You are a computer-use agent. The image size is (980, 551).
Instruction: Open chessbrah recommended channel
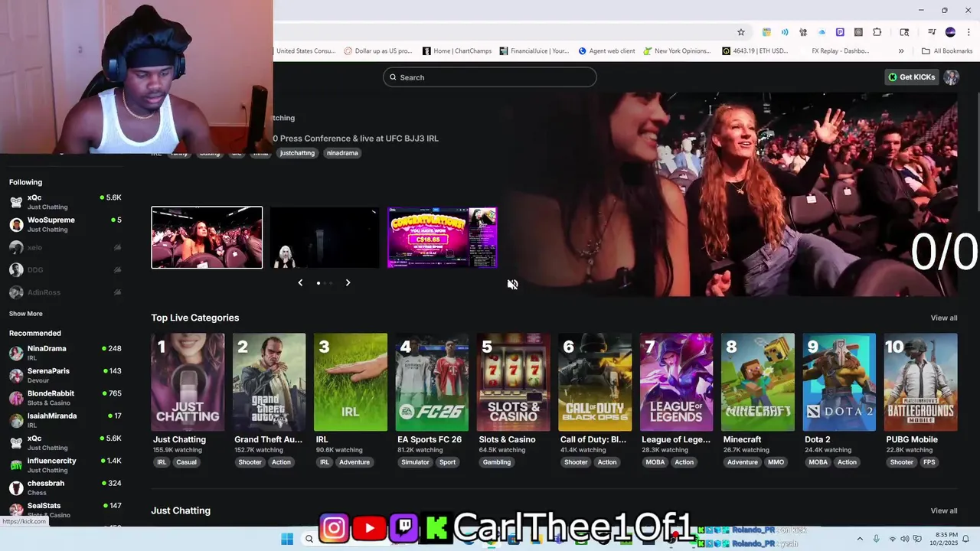click(x=65, y=487)
